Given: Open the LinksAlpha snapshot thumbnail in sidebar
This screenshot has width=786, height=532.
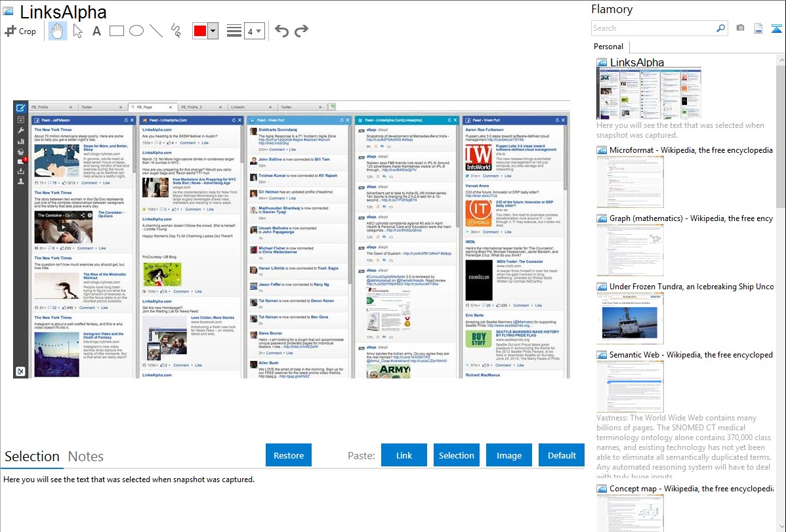Looking at the screenshot, I should click(649, 94).
